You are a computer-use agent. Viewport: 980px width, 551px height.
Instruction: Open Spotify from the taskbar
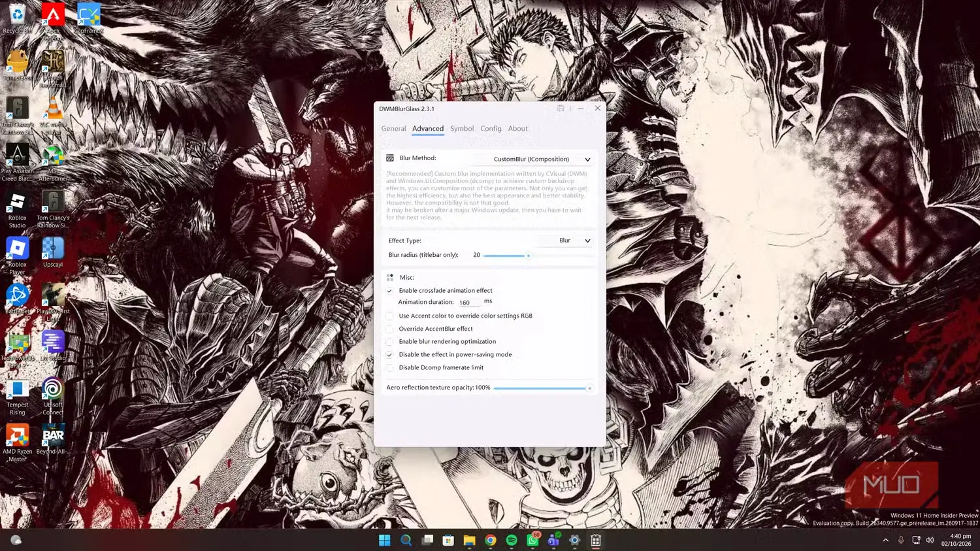(x=512, y=540)
